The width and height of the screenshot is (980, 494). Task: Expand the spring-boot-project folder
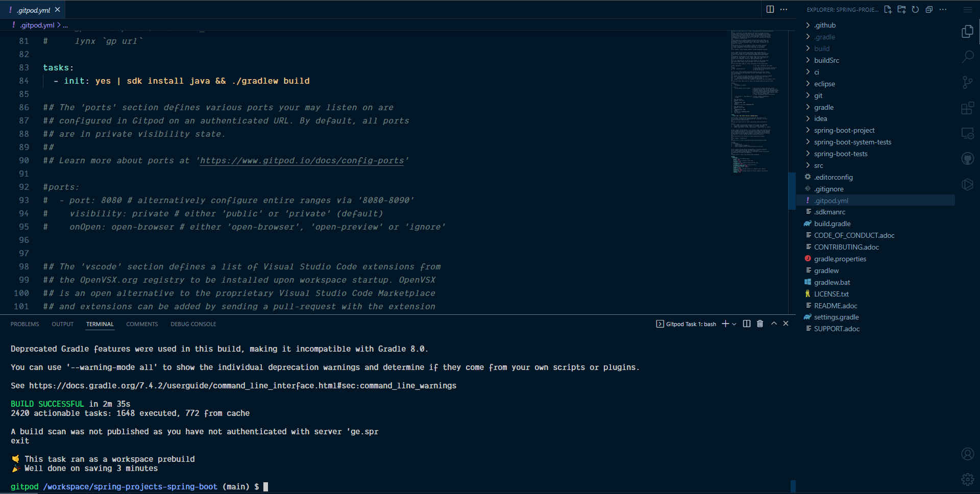click(x=844, y=131)
